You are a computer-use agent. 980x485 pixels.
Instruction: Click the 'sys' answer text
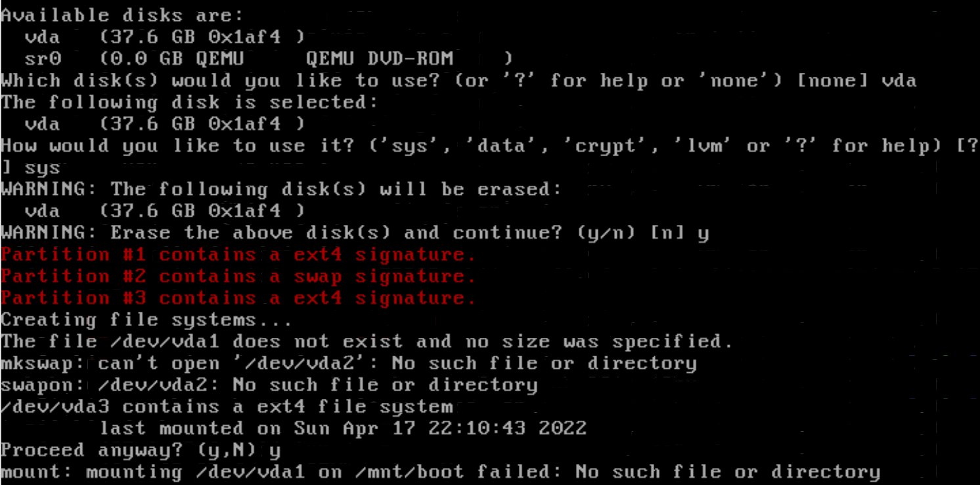coord(43,168)
